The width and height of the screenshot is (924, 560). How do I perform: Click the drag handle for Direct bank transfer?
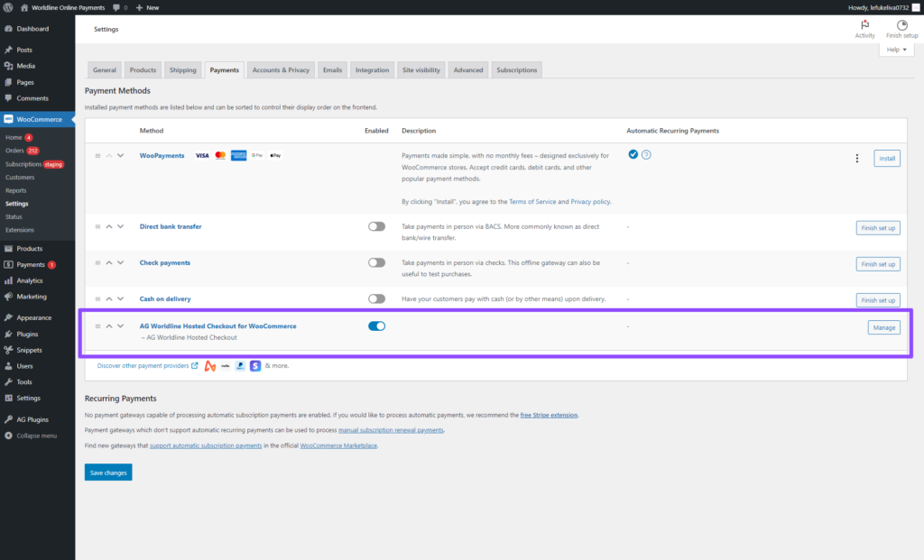pos(97,226)
